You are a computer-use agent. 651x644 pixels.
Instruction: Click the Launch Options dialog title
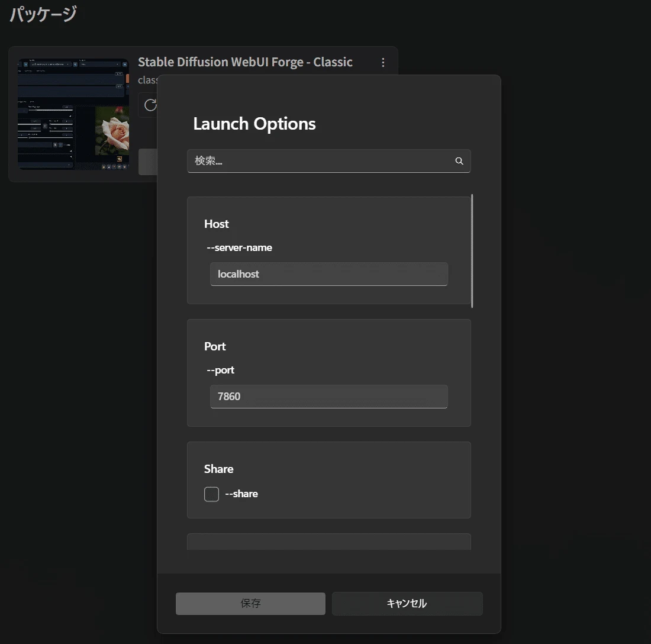click(254, 124)
